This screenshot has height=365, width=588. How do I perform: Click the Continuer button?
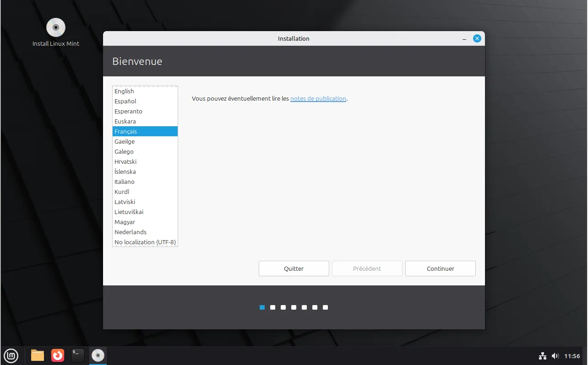tap(440, 268)
